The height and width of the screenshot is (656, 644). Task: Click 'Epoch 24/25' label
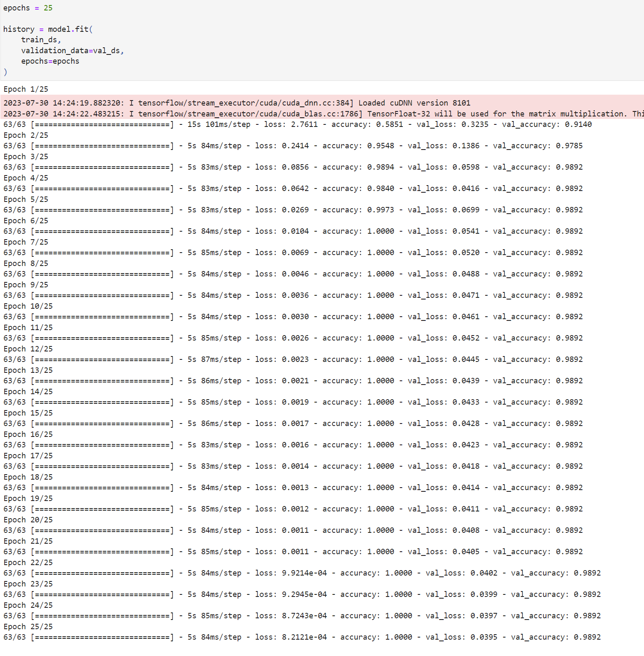pyautogui.click(x=28, y=605)
